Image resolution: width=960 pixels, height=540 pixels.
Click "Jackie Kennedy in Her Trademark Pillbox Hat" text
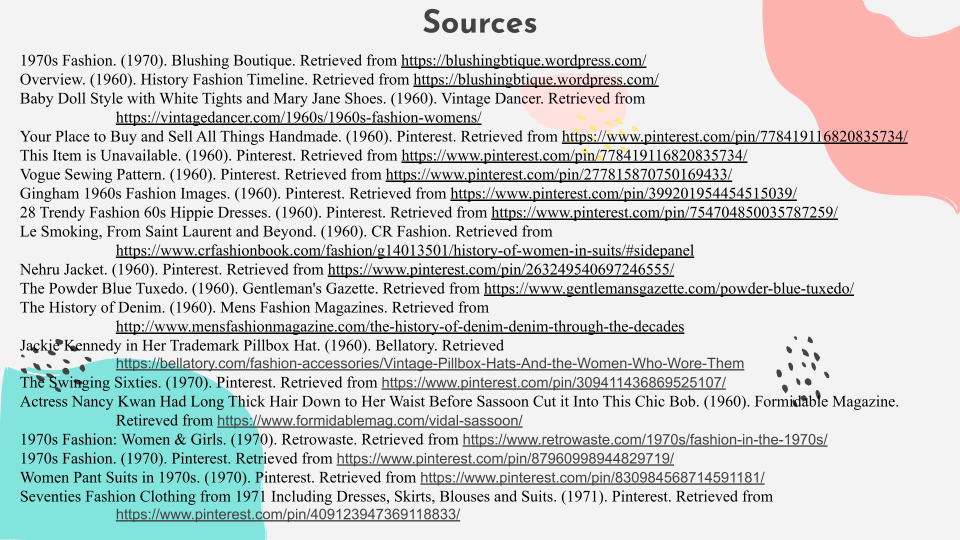[x=170, y=345]
